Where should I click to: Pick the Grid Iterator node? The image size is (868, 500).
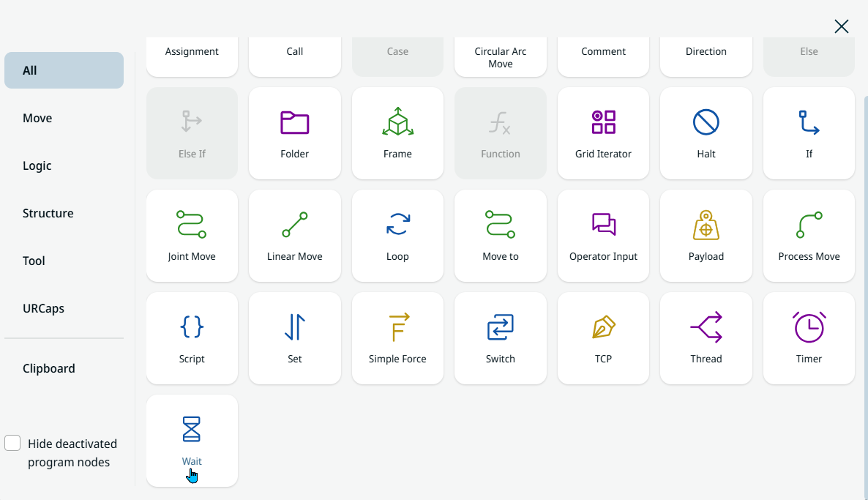coord(603,133)
